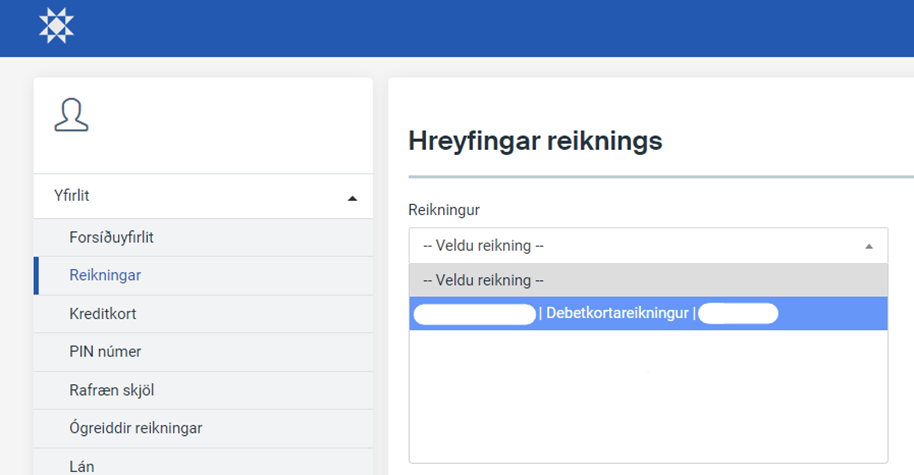914x475 pixels.
Task: Click the Hreyfingar reiknings heading
Action: tap(535, 141)
